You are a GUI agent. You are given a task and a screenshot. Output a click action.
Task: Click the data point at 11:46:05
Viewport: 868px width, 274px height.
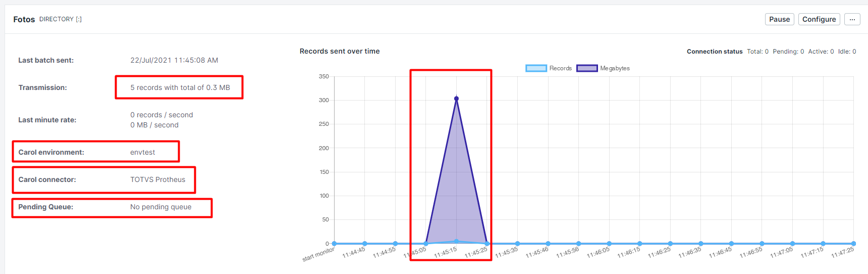point(609,244)
